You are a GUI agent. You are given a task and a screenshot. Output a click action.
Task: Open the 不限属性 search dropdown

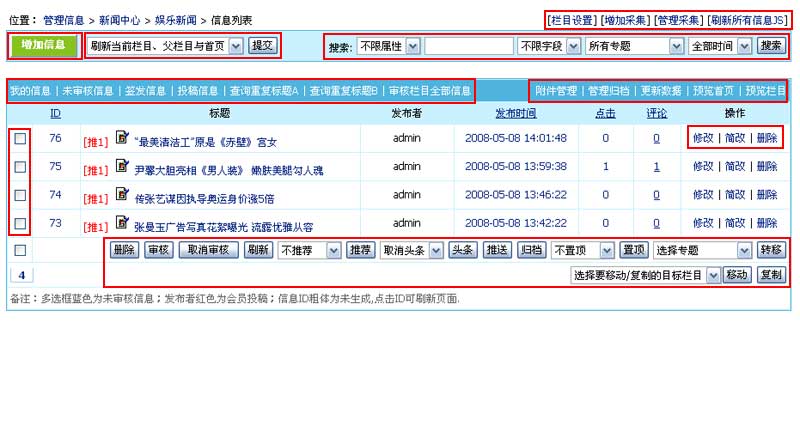(388, 46)
